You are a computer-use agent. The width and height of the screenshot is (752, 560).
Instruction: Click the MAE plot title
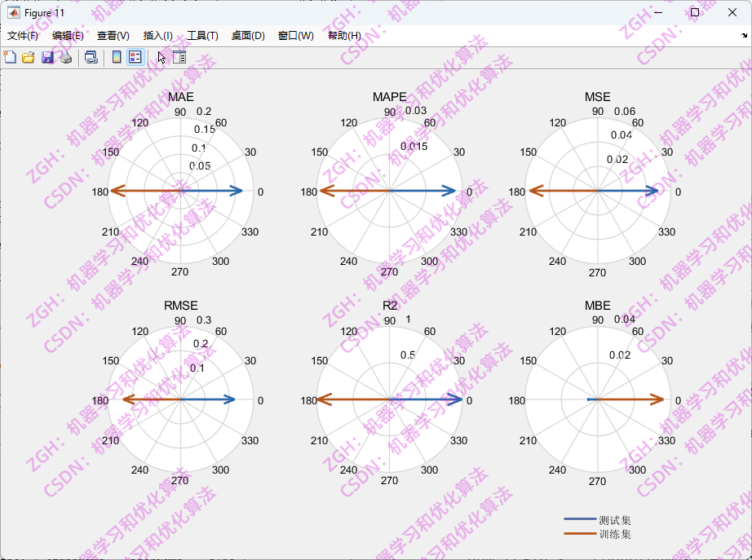point(181,97)
